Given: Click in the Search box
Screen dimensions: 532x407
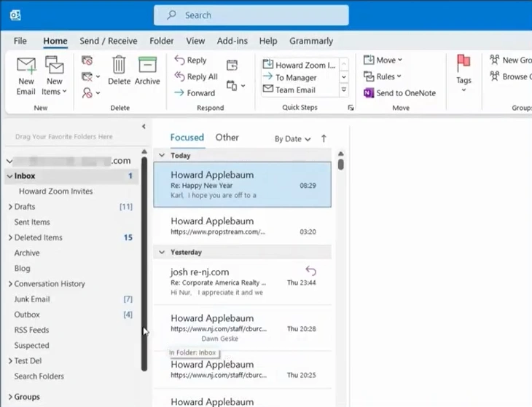Looking at the screenshot, I should (x=251, y=15).
